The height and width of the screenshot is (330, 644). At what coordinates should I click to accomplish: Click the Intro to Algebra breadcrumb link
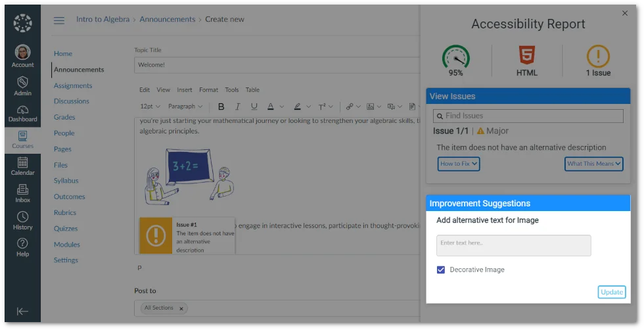tap(103, 20)
